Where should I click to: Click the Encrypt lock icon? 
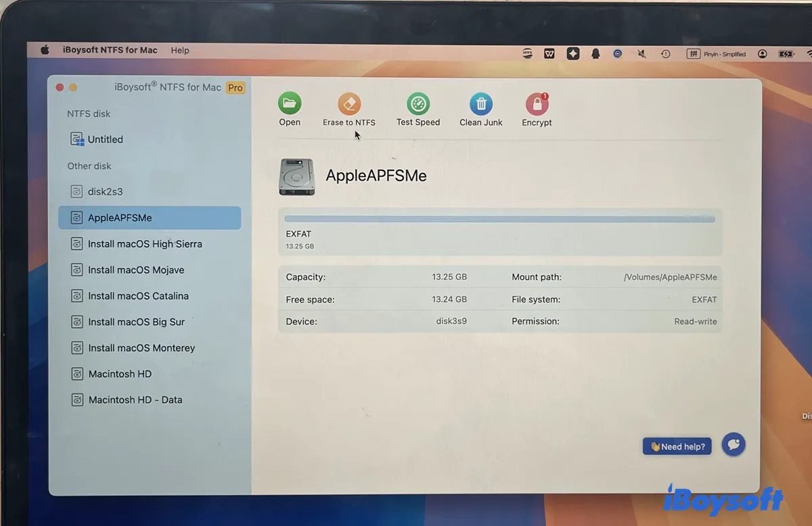537,104
